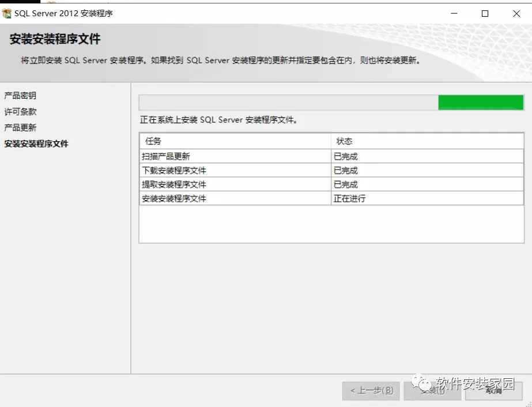The width and height of the screenshot is (532, 407).
Task: Click the 正在进行 status cell
Action: pos(427,198)
